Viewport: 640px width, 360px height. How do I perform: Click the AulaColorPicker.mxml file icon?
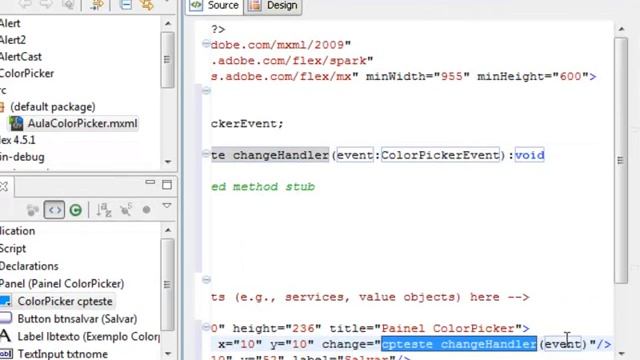coord(16,124)
